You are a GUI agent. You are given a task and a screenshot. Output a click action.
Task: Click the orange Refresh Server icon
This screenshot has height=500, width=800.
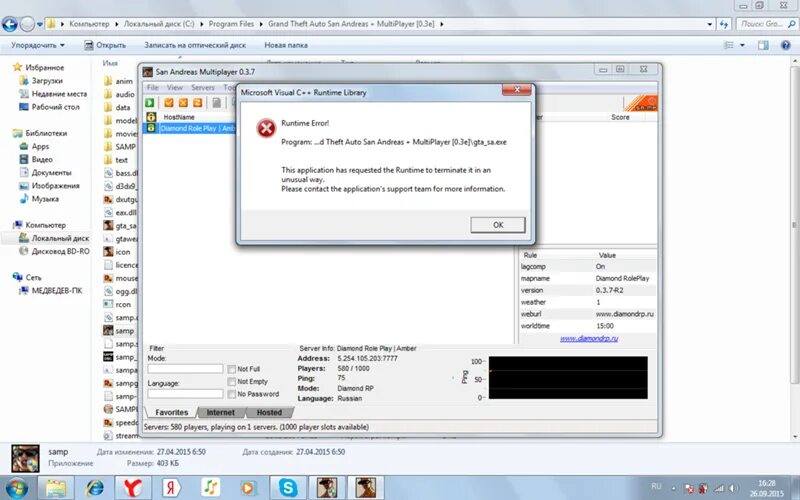click(197, 103)
